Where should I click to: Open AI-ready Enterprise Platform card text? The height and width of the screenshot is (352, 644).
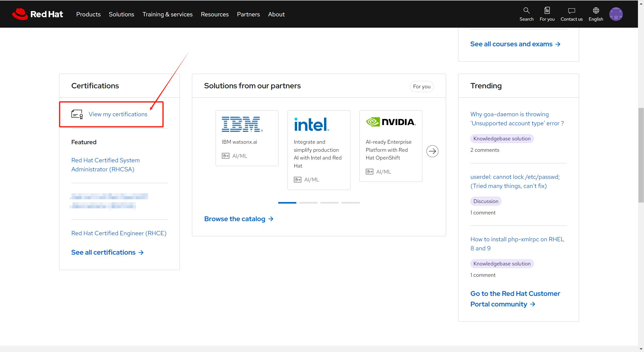tap(388, 150)
